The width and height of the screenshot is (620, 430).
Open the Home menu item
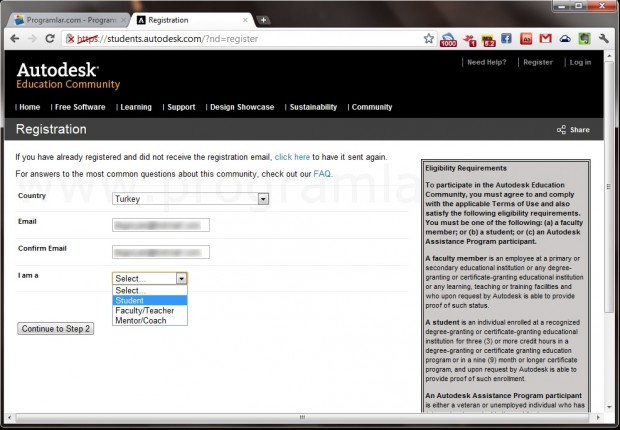[30, 107]
